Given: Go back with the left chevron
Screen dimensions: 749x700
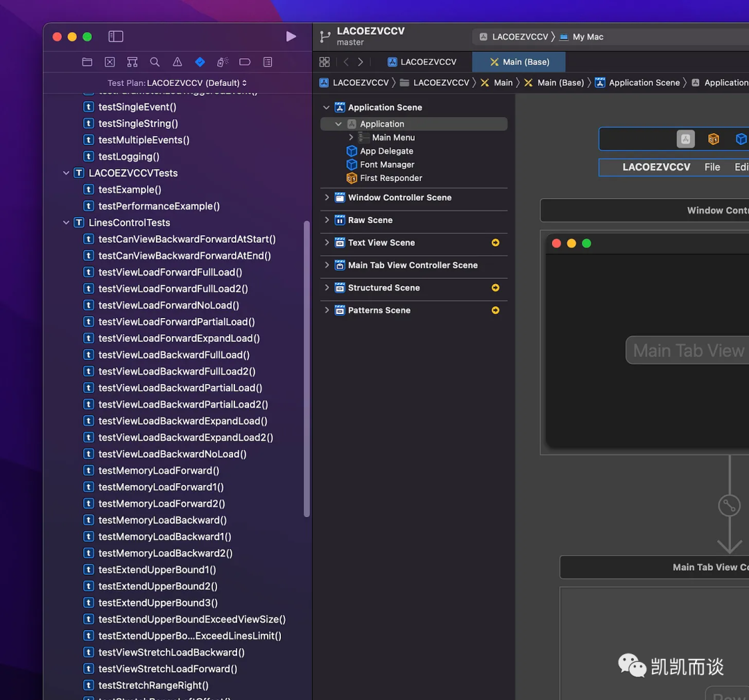Looking at the screenshot, I should [x=346, y=62].
